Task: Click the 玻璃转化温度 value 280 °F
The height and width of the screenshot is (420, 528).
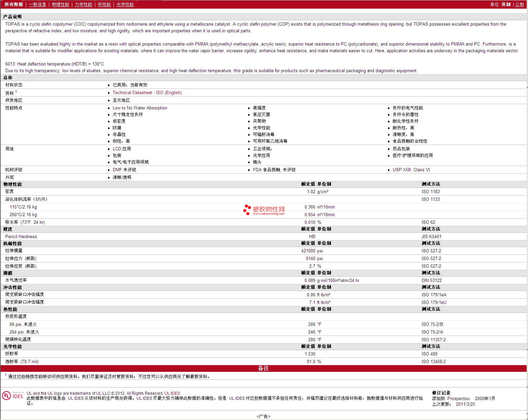Action: tap(315, 340)
